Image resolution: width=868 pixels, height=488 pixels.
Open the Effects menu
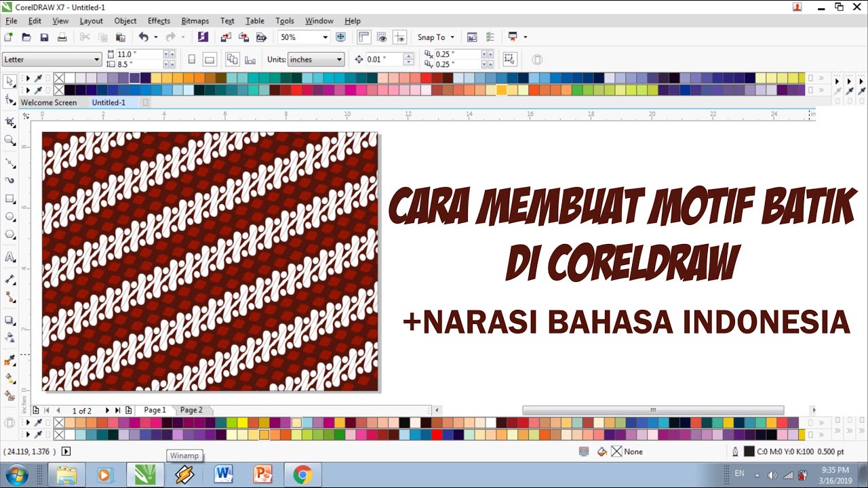pyautogui.click(x=159, y=21)
